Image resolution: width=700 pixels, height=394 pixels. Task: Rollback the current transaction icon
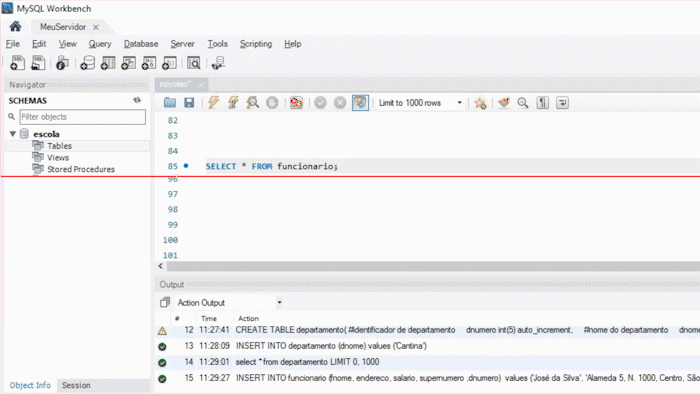pyautogui.click(x=340, y=103)
